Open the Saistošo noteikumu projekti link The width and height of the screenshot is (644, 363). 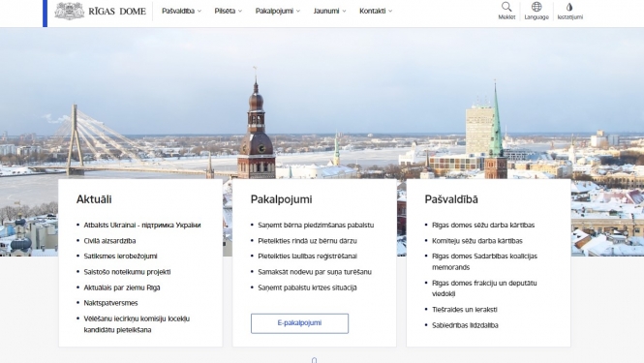[x=127, y=272]
